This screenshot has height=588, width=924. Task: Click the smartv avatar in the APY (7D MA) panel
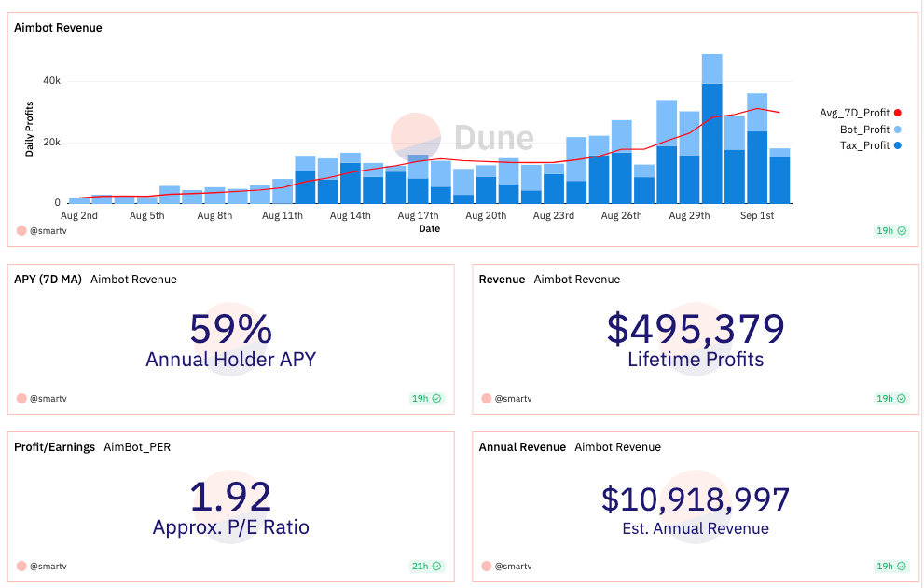21,398
